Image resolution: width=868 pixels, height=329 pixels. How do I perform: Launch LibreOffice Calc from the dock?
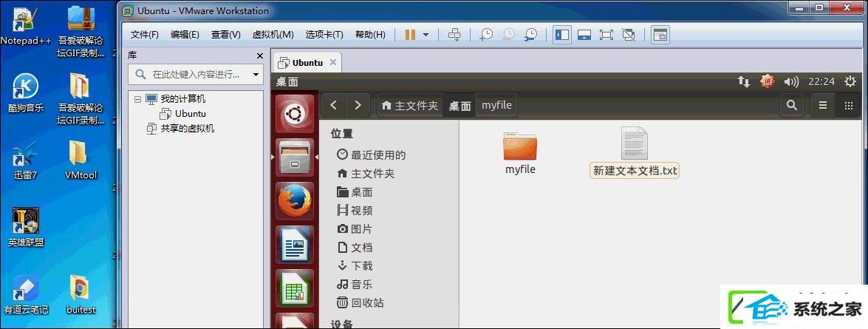[x=295, y=288]
